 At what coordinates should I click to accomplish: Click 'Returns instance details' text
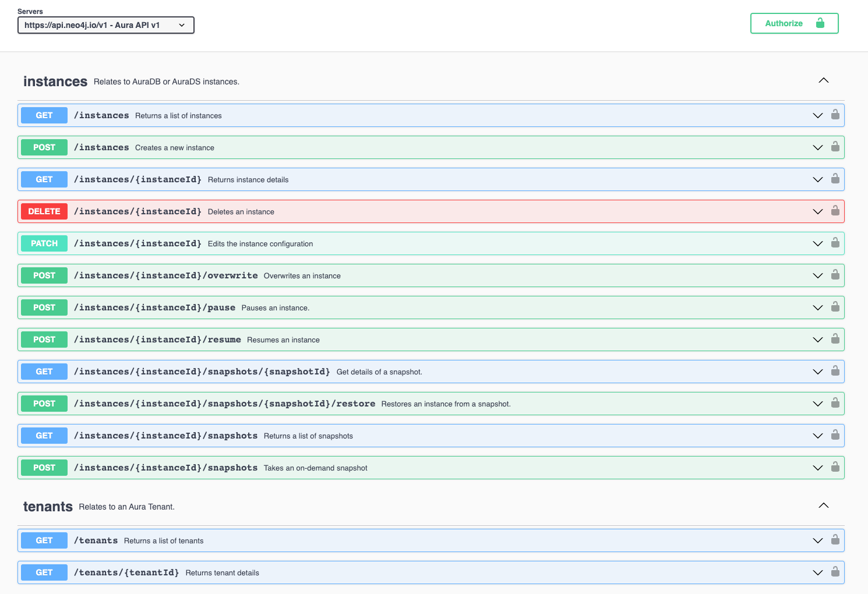248,179
